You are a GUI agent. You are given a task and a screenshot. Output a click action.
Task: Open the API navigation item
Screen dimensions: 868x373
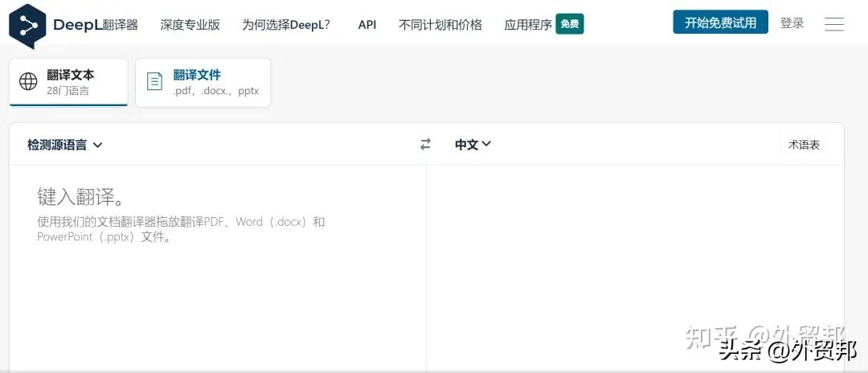[x=367, y=25]
